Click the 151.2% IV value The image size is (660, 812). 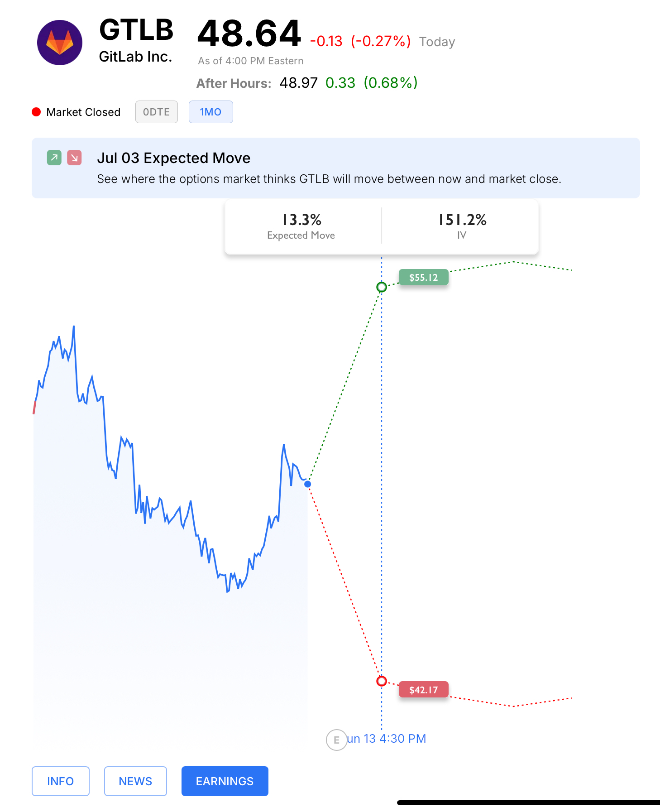462,220
